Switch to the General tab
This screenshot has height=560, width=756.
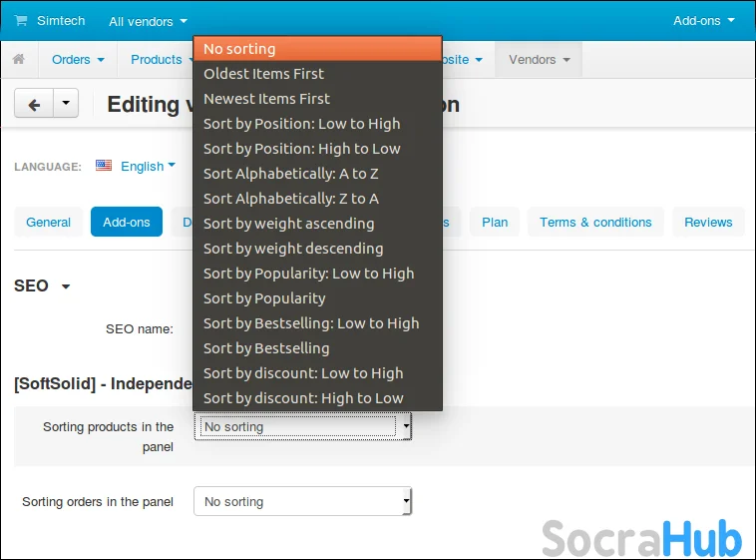(x=48, y=222)
